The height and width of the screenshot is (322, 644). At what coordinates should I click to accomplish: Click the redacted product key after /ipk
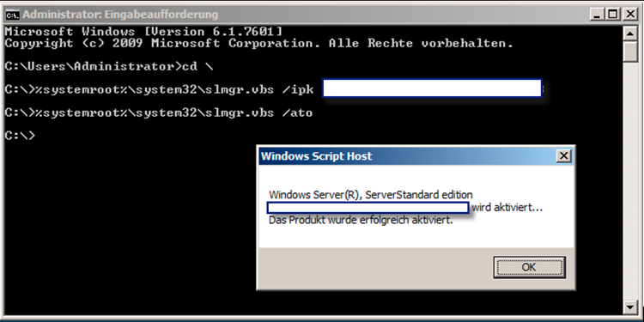432,88
